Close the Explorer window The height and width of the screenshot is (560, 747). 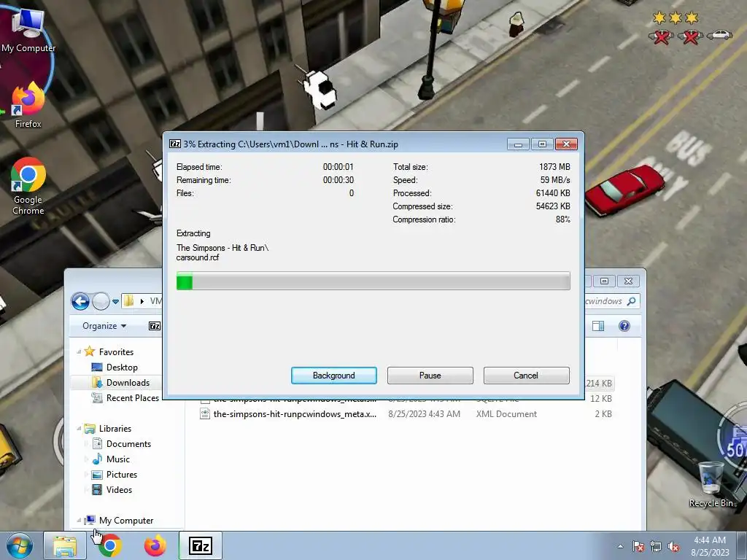(628, 281)
